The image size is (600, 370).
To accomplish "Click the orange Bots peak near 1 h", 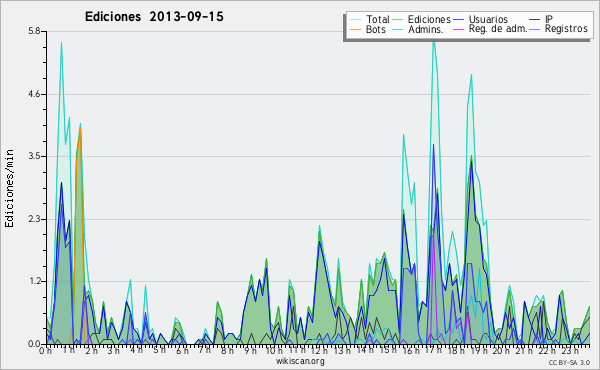I will [x=80, y=129].
